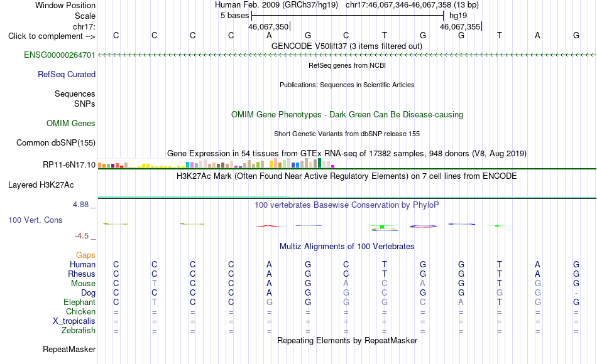This screenshot has width=597, height=364.
Task: Click the 4.88 upper scale value
Action: click(x=80, y=205)
